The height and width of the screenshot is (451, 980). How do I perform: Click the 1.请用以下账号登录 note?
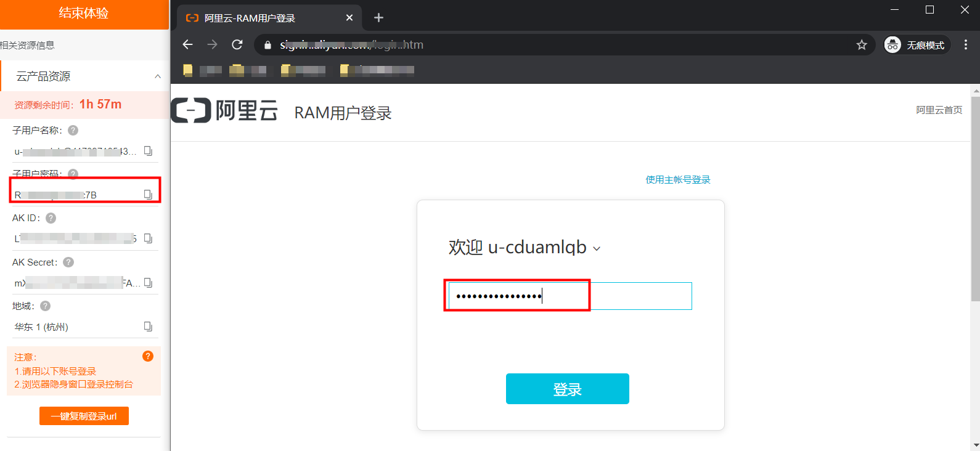pos(55,372)
